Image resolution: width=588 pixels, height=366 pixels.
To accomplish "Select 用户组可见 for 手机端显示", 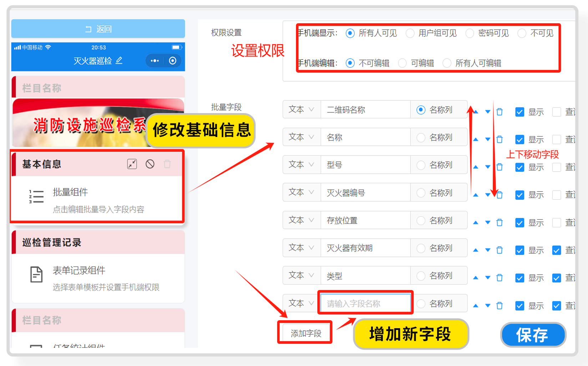I will pyautogui.click(x=410, y=33).
